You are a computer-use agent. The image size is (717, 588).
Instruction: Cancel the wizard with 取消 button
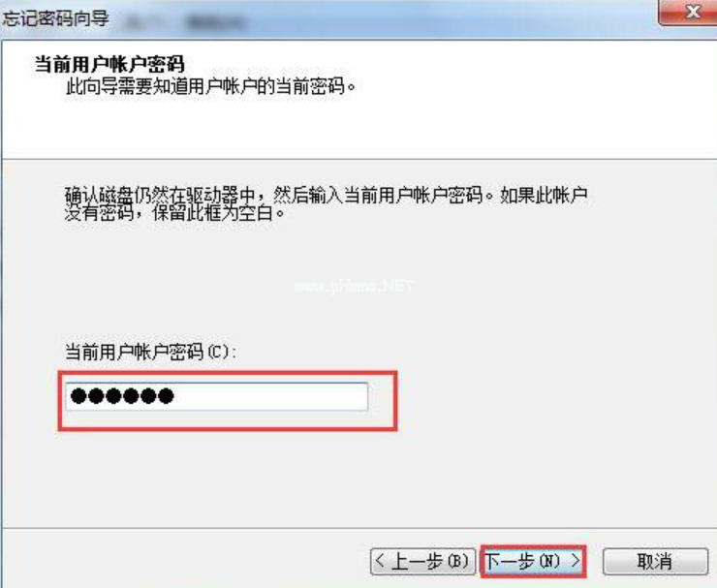click(x=655, y=561)
